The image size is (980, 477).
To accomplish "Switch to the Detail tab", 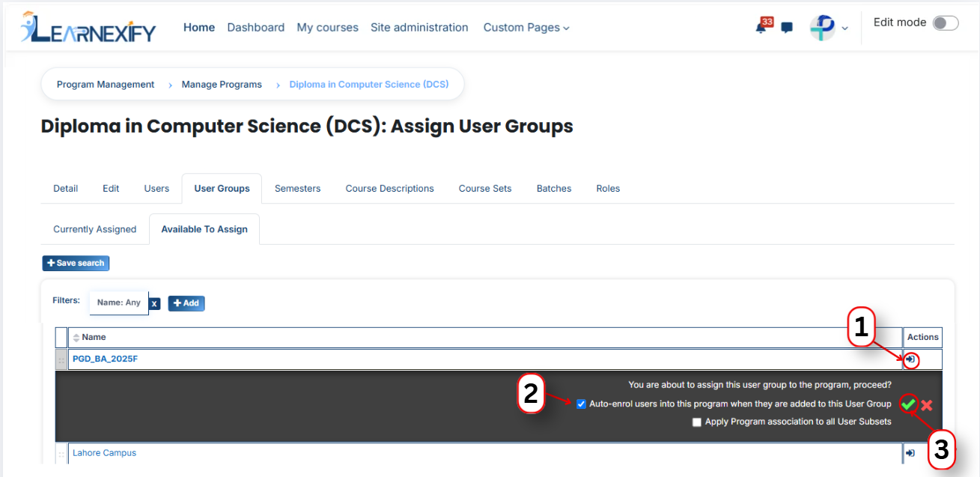I will point(66,189).
